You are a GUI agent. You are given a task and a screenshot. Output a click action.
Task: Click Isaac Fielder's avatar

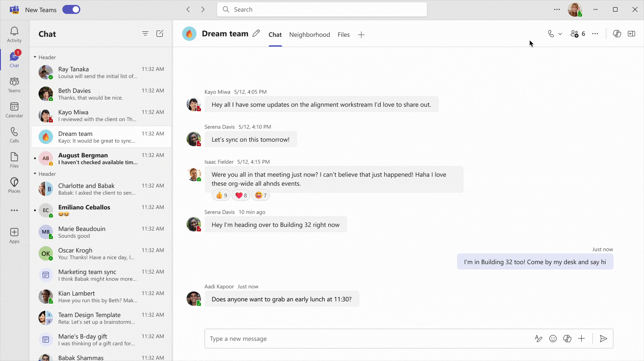[x=194, y=174]
